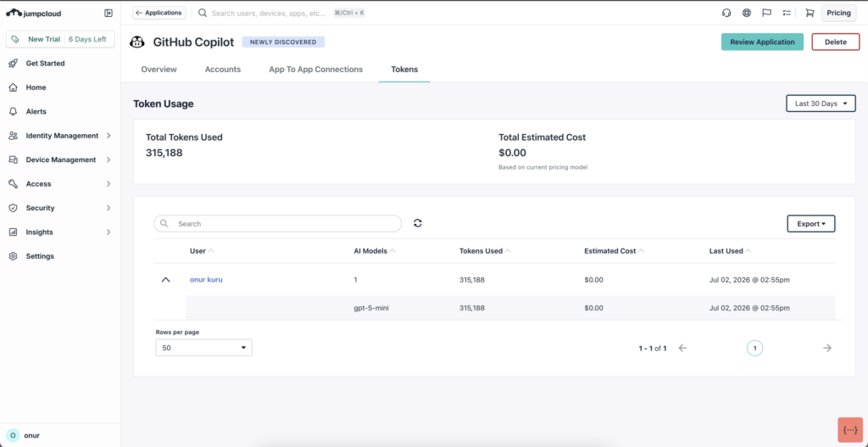Expand the Identity Management menu

click(x=108, y=136)
